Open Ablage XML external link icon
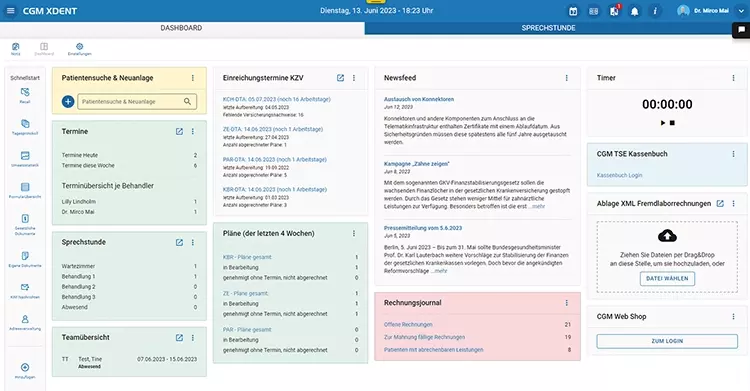This screenshot has width=750, height=391. click(720, 203)
